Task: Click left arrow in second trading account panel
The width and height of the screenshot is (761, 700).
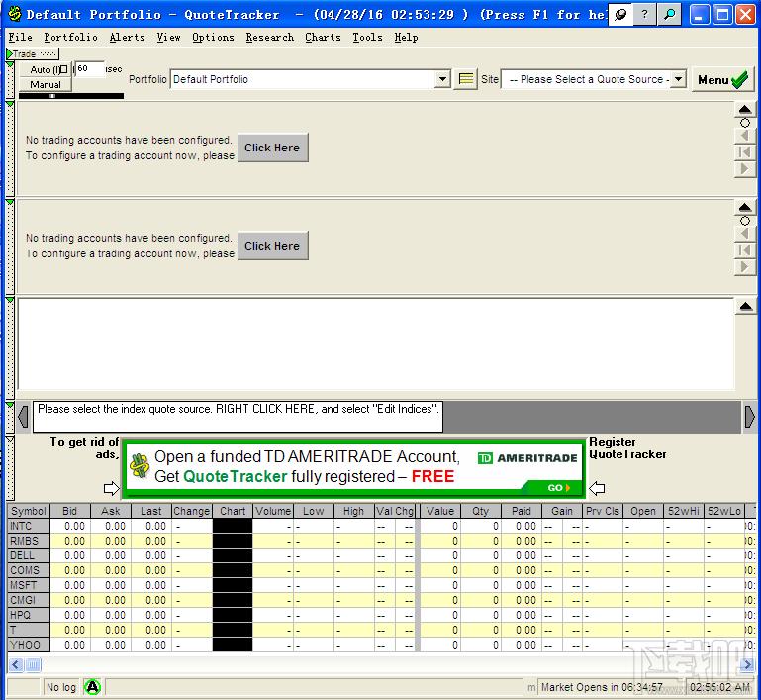Action: pos(744,234)
